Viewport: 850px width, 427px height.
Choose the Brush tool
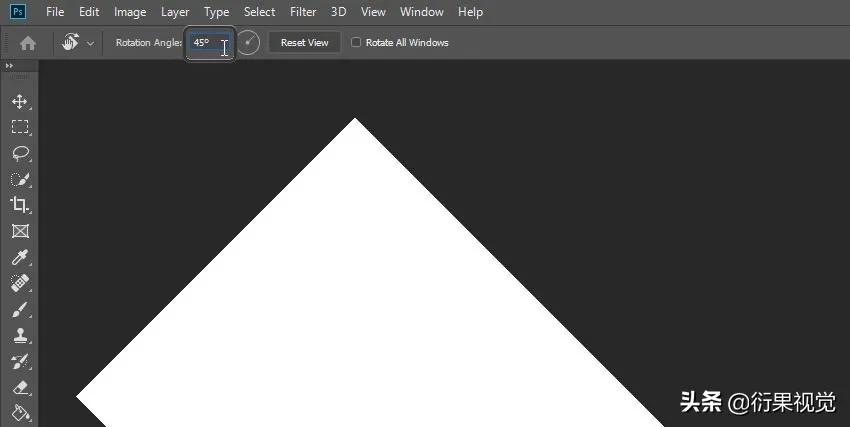[x=20, y=310]
